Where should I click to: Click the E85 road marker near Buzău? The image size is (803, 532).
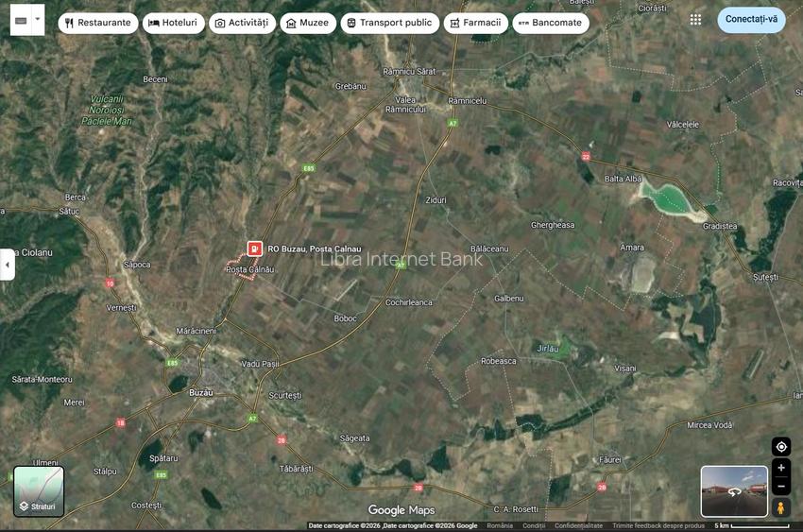172,363
